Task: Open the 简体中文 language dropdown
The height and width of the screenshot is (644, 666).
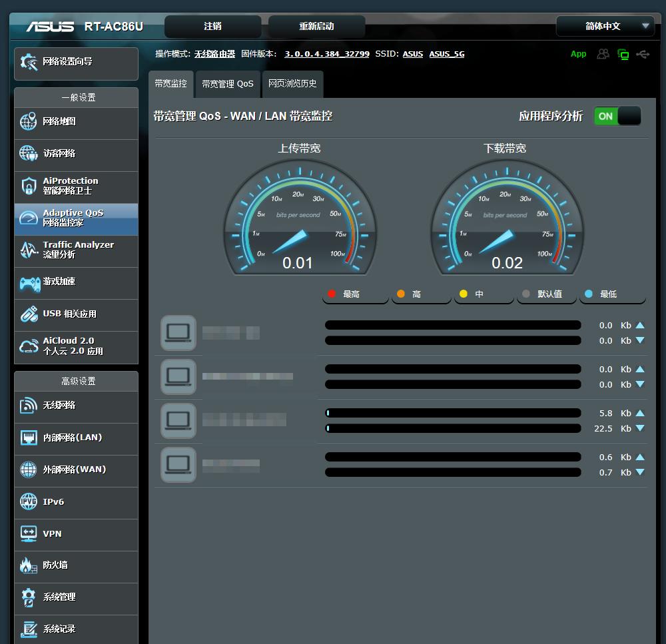Action: [x=605, y=26]
